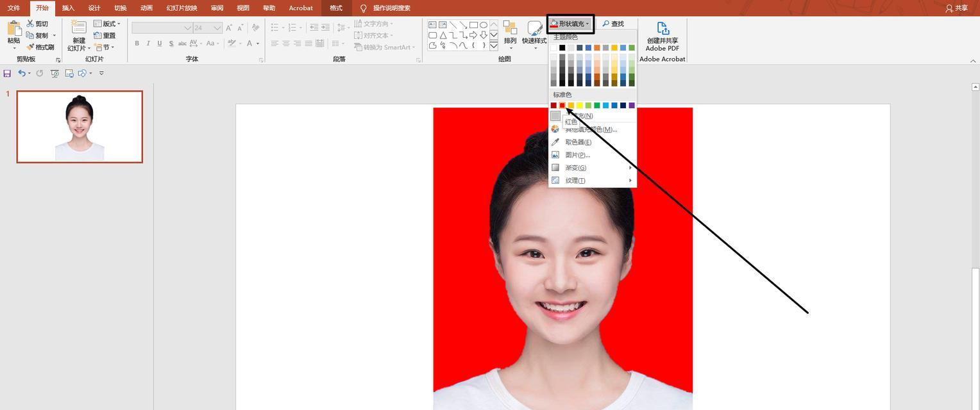The image size is (980, 410).
Task: Toggle Underline formatting
Action: [x=160, y=44]
